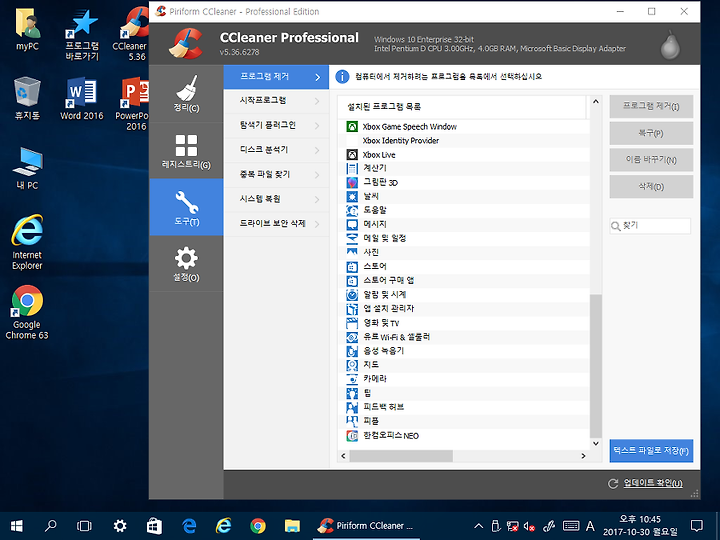
Task: Switch to the 드라이브 보안 삭제 tab
Action: 276,224
